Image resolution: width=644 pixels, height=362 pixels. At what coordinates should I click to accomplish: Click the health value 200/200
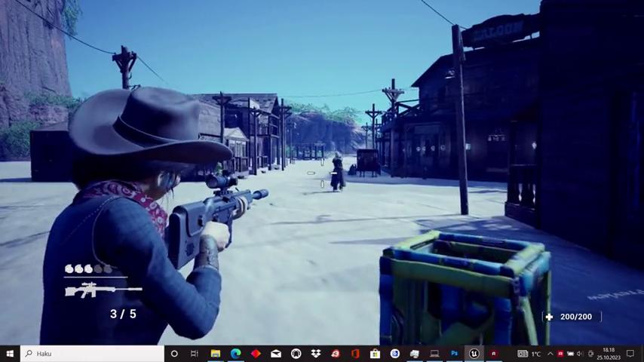point(576,317)
